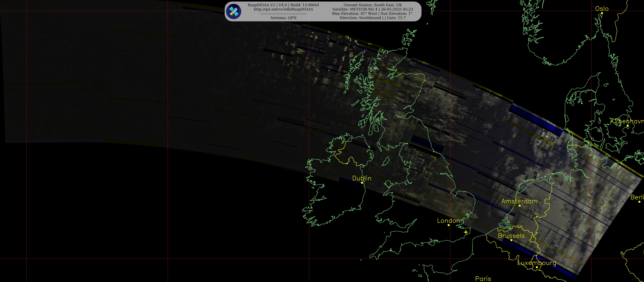Click the Amsterdam city label
This screenshot has width=644, height=282.
click(520, 201)
